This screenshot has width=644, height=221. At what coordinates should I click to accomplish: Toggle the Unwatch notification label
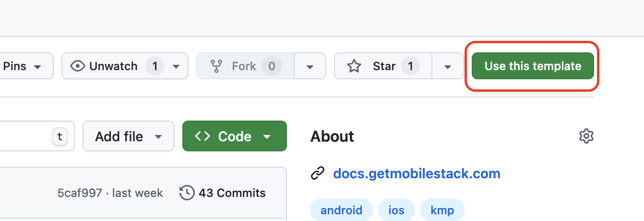tap(113, 66)
